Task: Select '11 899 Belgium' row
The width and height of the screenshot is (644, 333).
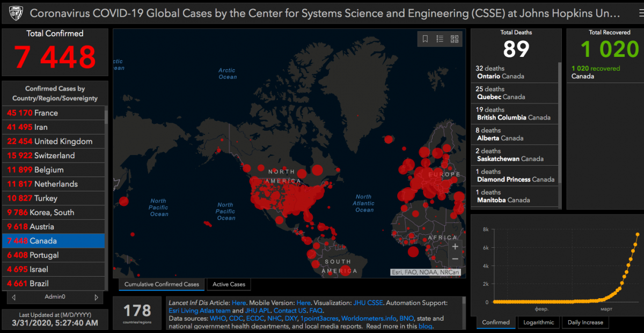Action: (x=54, y=170)
